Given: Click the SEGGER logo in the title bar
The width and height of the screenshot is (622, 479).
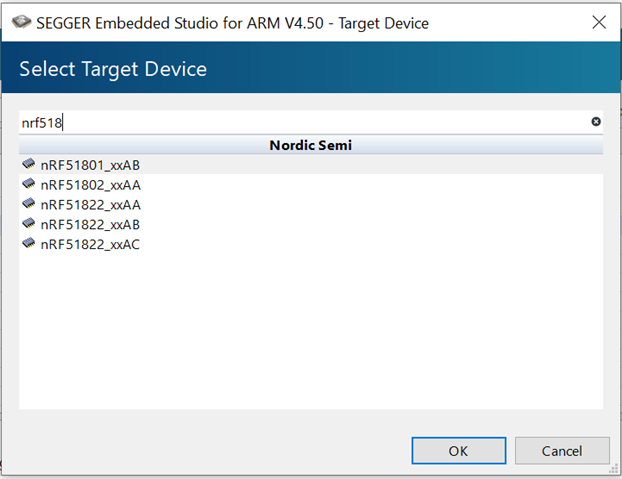Looking at the screenshot, I should pyautogui.click(x=21, y=22).
